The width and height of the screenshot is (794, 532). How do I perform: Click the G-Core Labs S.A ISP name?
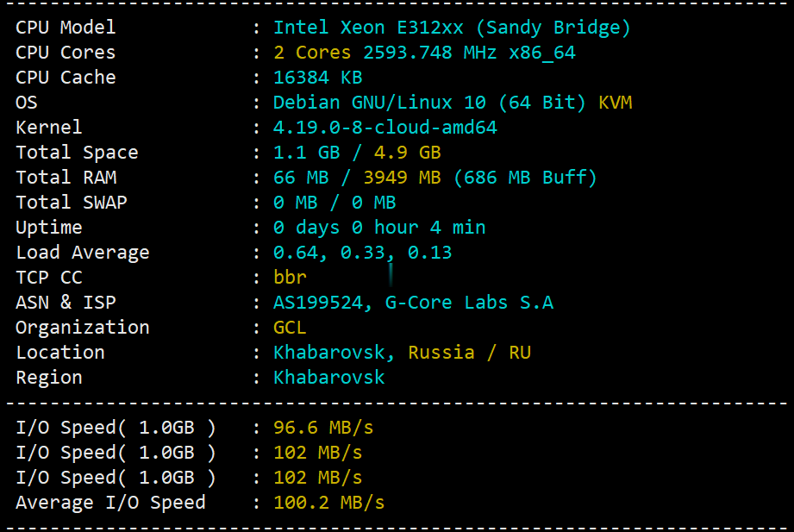pyautogui.click(x=469, y=303)
